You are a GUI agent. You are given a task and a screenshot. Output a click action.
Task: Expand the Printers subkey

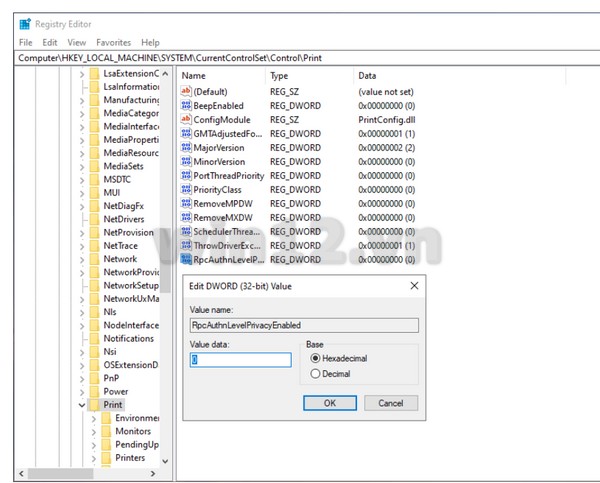tap(94, 458)
